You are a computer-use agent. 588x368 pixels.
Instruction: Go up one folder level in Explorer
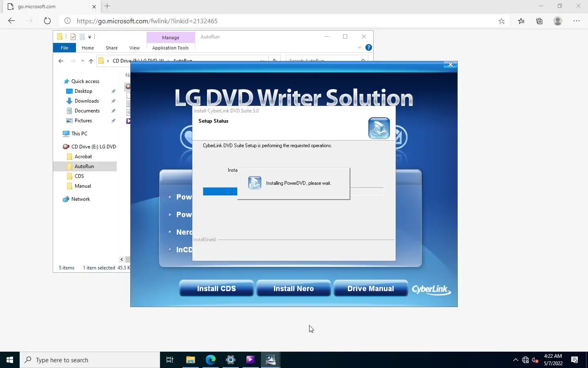[91, 61]
